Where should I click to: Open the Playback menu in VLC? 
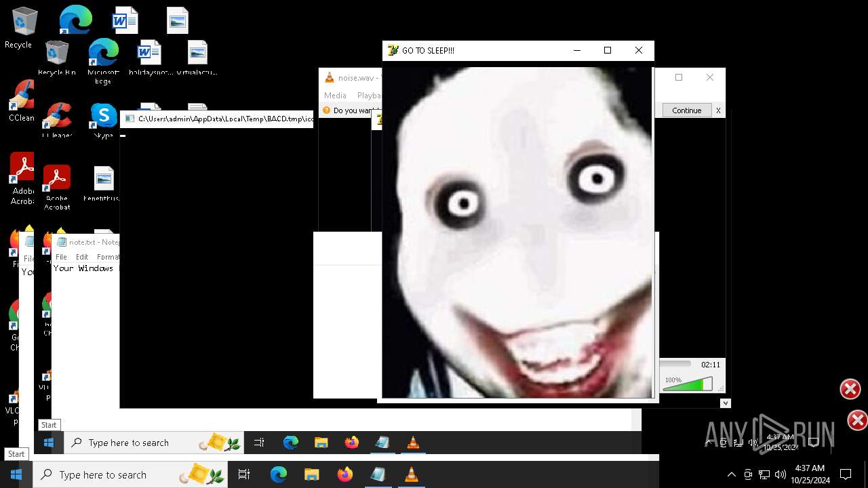point(369,96)
